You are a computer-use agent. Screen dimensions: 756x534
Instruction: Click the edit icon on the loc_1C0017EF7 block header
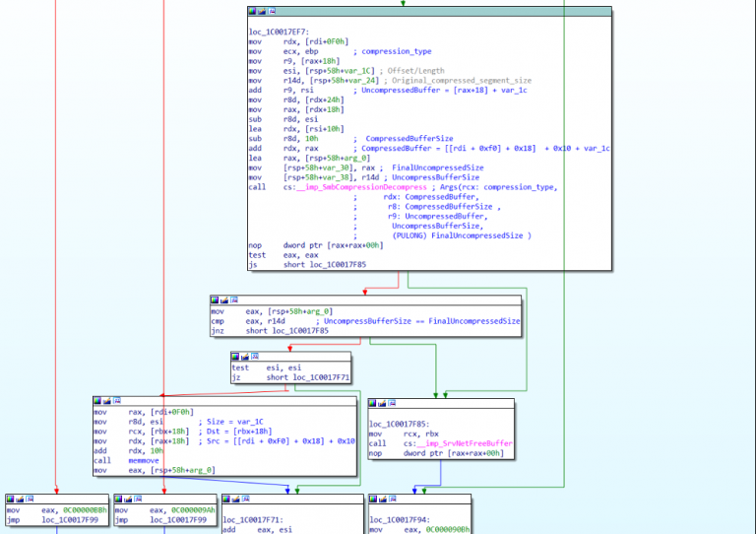[x=263, y=13]
